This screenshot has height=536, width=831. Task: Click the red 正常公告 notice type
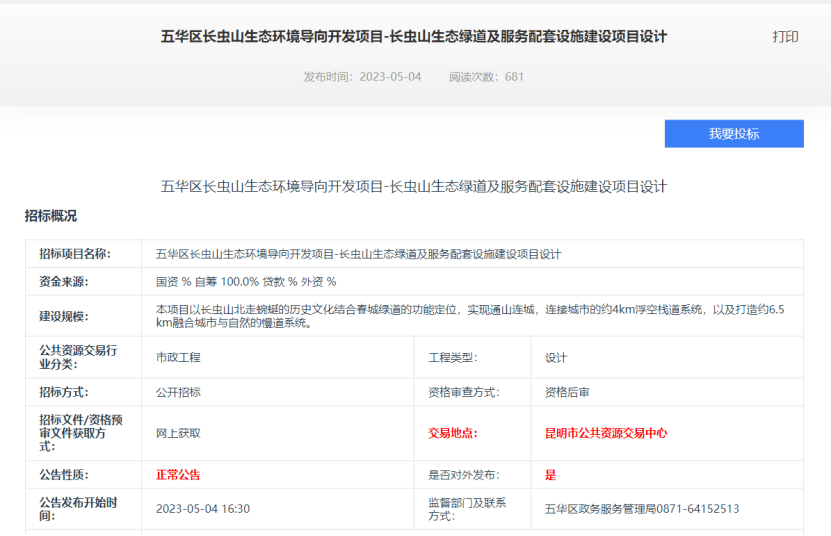[x=178, y=475]
